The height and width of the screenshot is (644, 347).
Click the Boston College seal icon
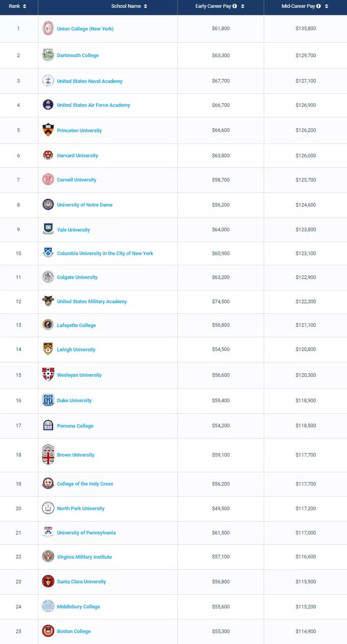[x=48, y=631]
